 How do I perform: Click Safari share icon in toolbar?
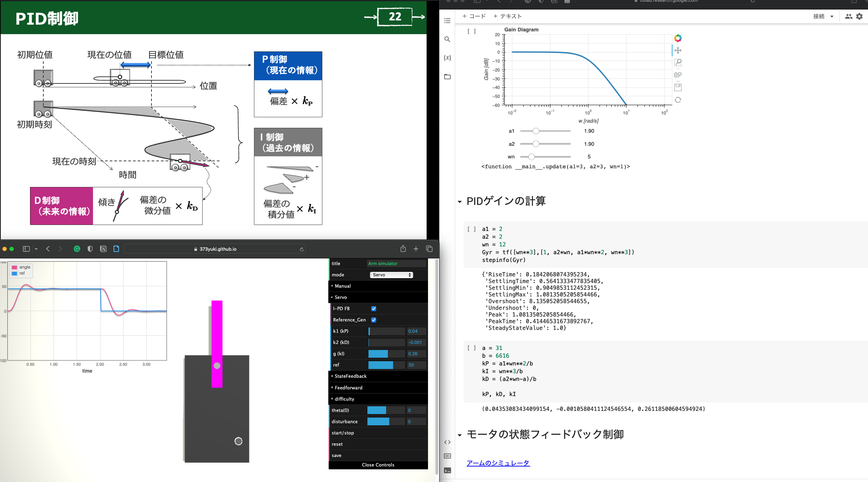(x=403, y=249)
